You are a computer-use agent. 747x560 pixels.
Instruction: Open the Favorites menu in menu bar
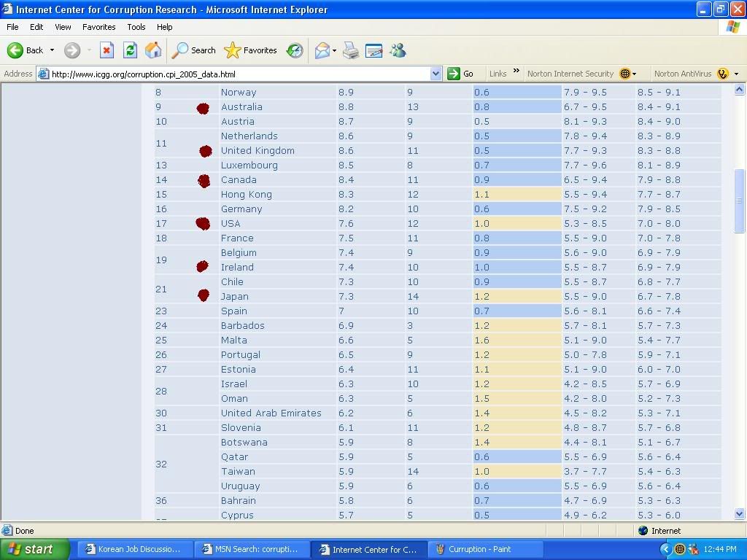98,27
